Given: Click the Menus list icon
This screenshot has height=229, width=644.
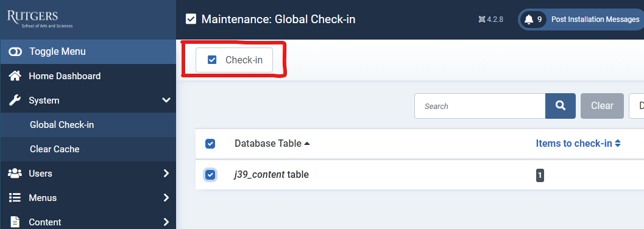Looking at the screenshot, I should tap(15, 198).
